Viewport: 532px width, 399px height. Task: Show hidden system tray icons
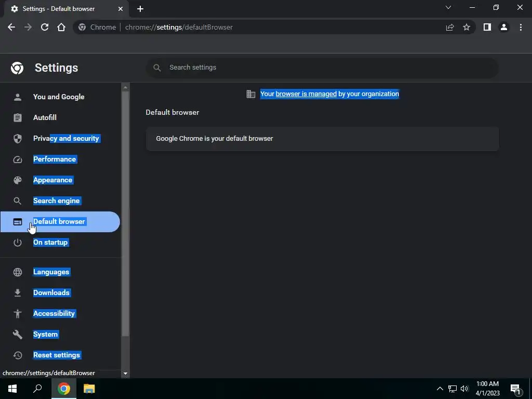[440, 389]
